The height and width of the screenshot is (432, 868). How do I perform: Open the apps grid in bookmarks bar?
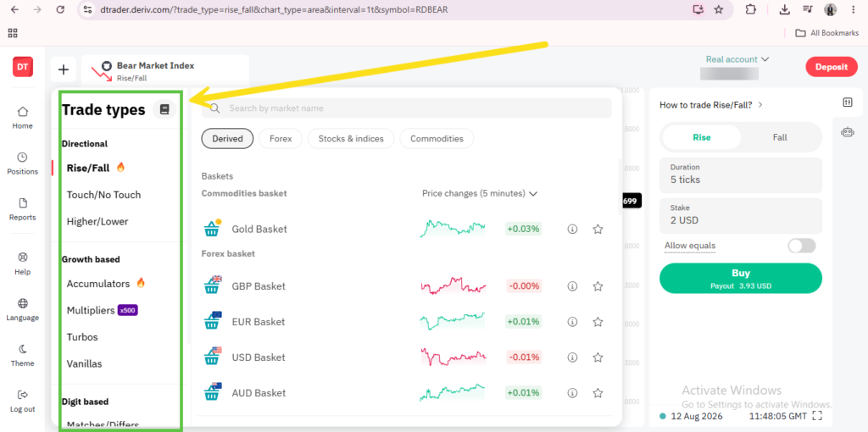coord(13,33)
